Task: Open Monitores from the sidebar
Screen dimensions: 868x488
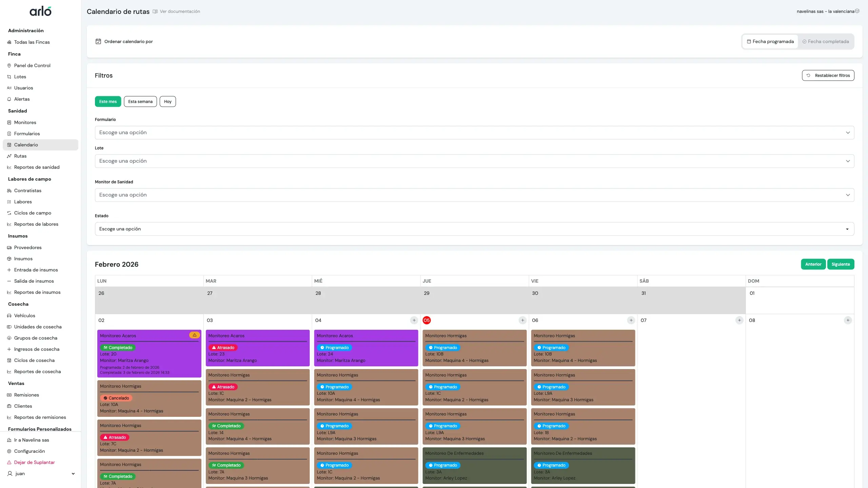Action: point(25,122)
